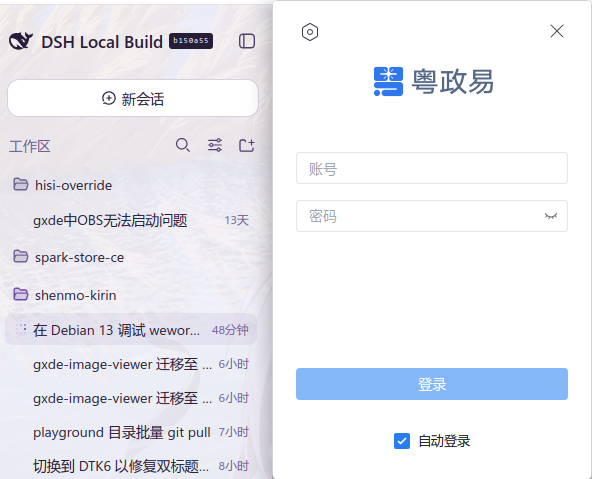The image size is (592, 479).
Task: Uncheck the 自动登录 auto login checkbox
Action: pos(402,441)
